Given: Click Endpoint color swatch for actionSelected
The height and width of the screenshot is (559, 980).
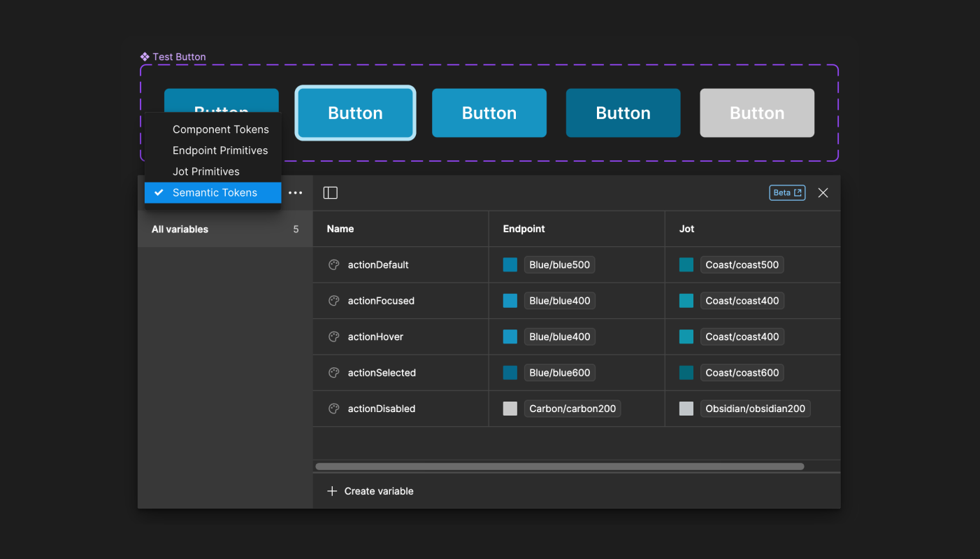Looking at the screenshot, I should coord(510,373).
